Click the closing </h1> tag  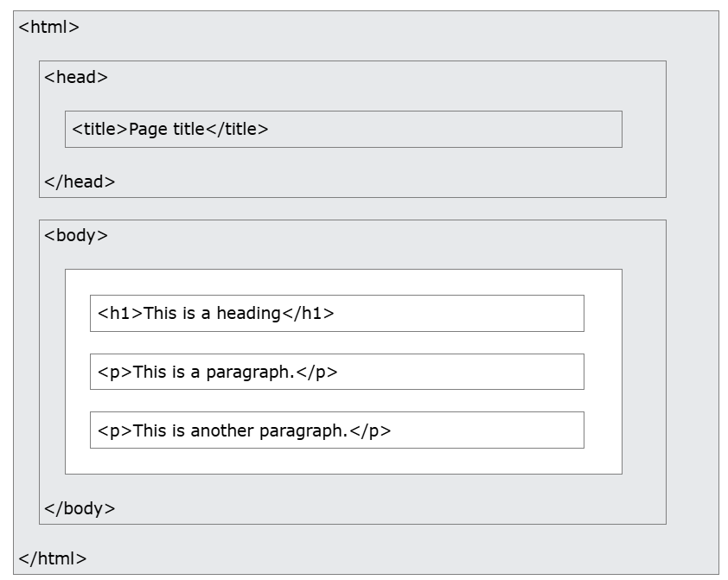[x=309, y=314]
